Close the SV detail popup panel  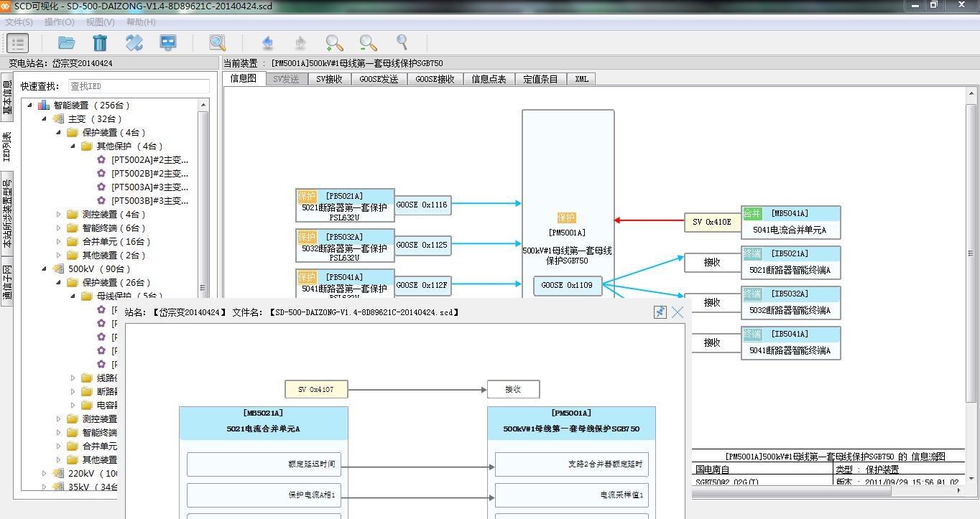coord(678,312)
